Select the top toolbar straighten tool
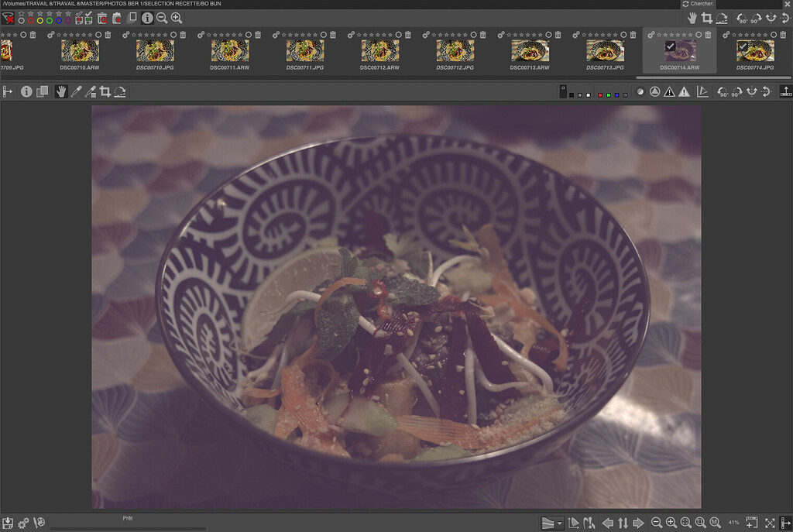 pos(722,19)
